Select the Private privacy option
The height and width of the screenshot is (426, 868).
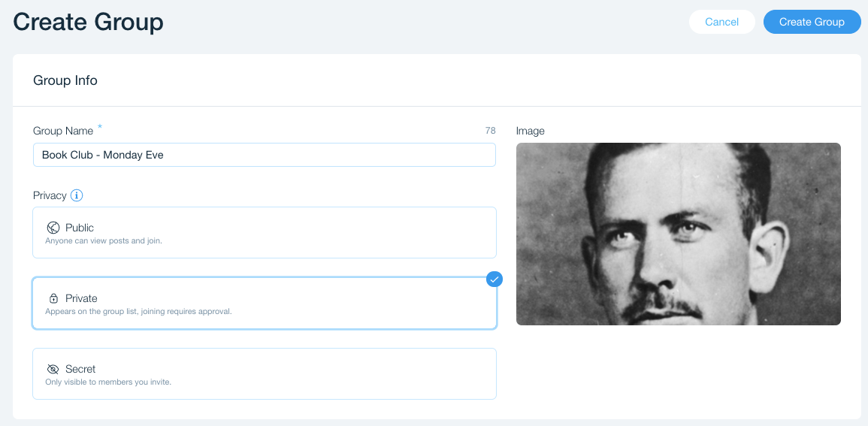coord(264,304)
